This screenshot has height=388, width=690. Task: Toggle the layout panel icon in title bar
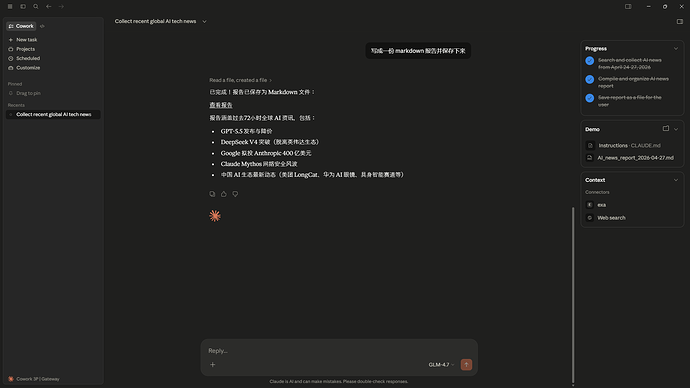click(628, 7)
